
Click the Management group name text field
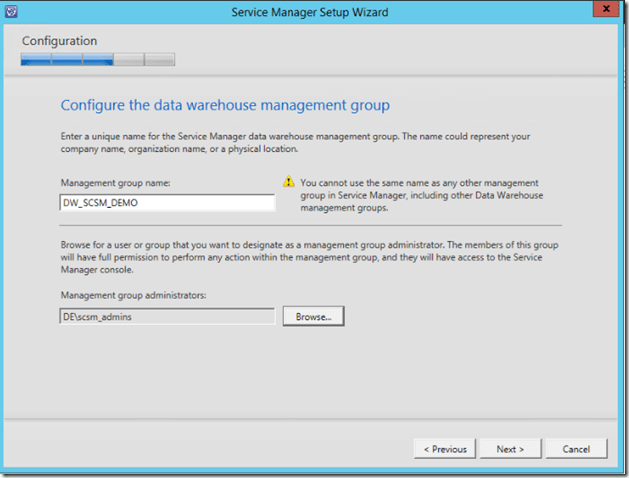(x=167, y=203)
